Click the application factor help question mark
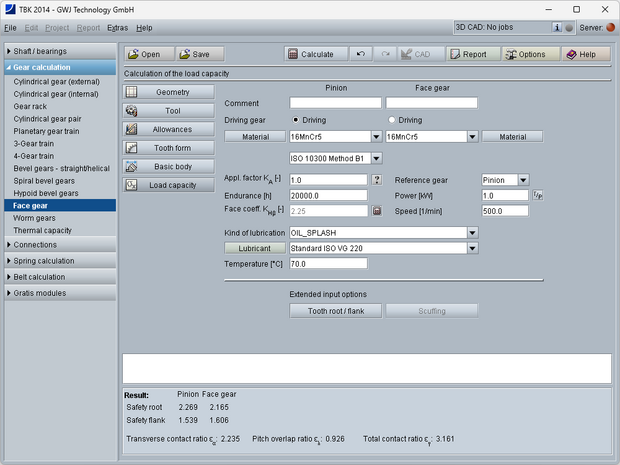Viewport: 620px width, 465px height. [377, 180]
